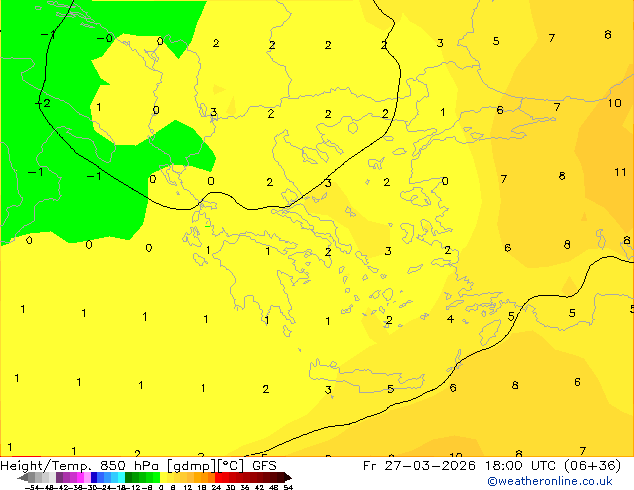This screenshot has width=634, height=490.
Task: Click the "Fr 27-03-2026" date text
Action: coord(419,466)
